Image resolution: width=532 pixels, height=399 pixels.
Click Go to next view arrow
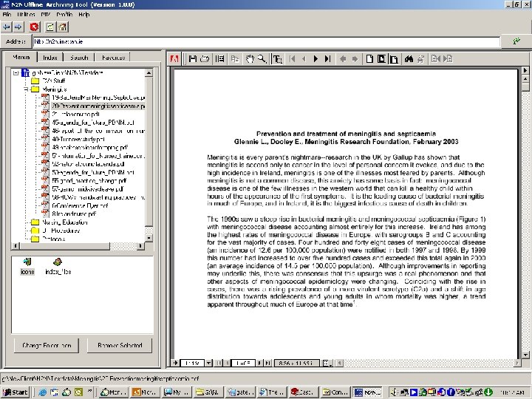pos(355,59)
